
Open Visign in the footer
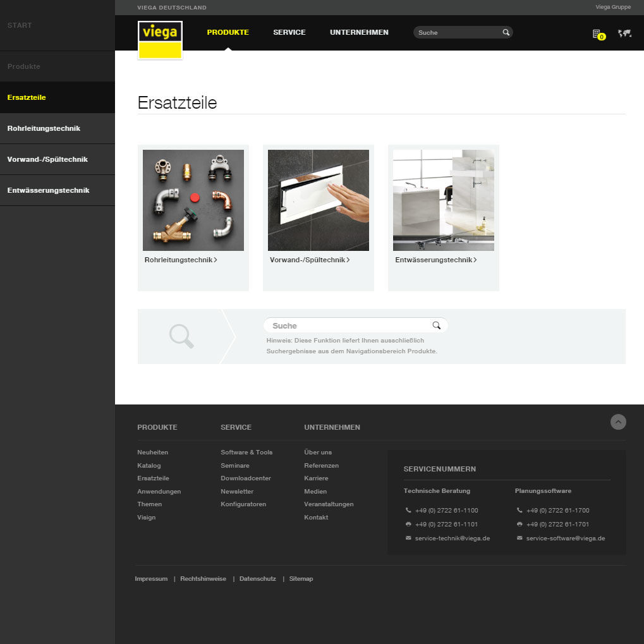146,517
